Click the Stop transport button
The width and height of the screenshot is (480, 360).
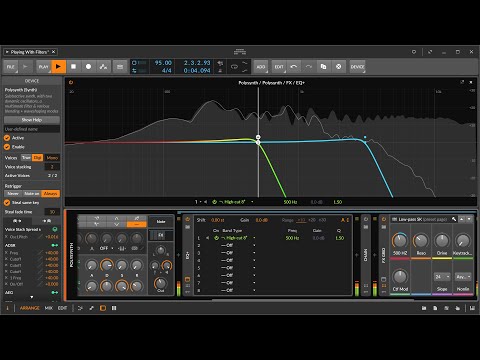point(73,67)
